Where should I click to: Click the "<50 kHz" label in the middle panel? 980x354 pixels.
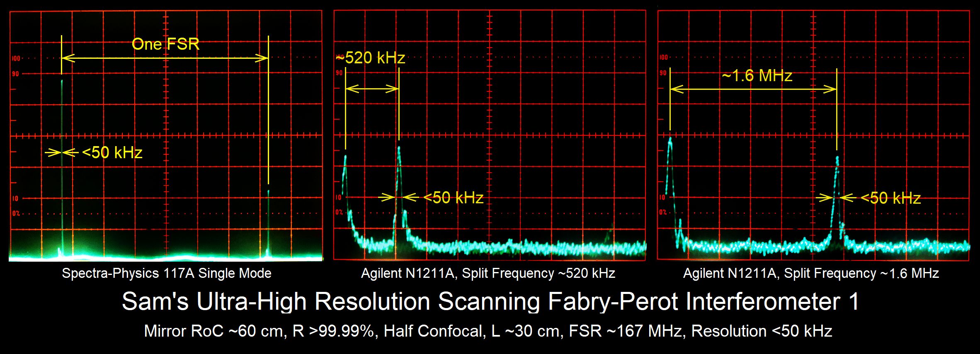[453, 198]
